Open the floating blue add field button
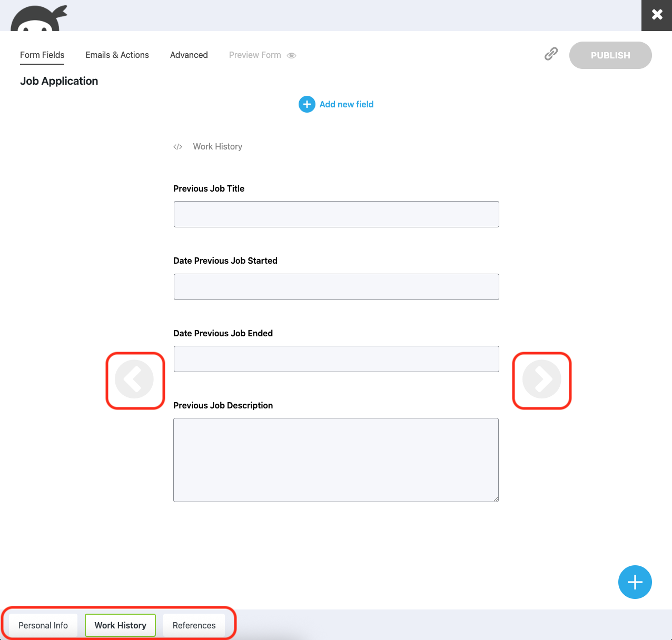The height and width of the screenshot is (640, 672). pos(635,582)
